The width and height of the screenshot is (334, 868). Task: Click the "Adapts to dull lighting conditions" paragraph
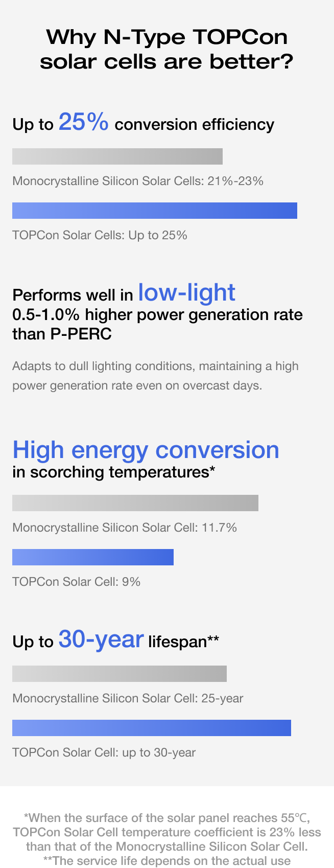point(155,376)
